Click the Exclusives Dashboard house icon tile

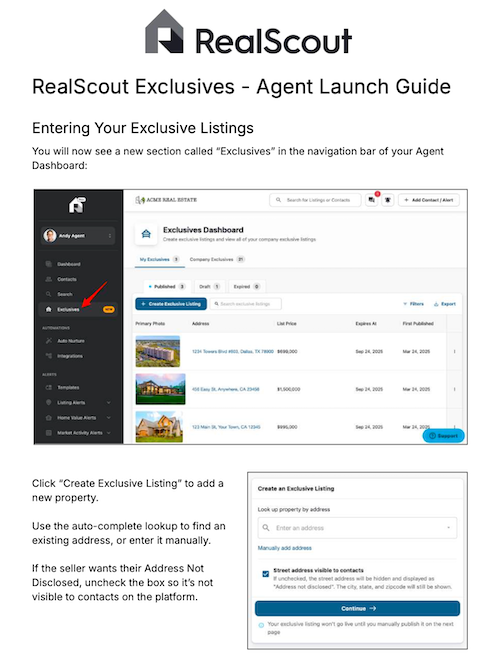click(146, 234)
